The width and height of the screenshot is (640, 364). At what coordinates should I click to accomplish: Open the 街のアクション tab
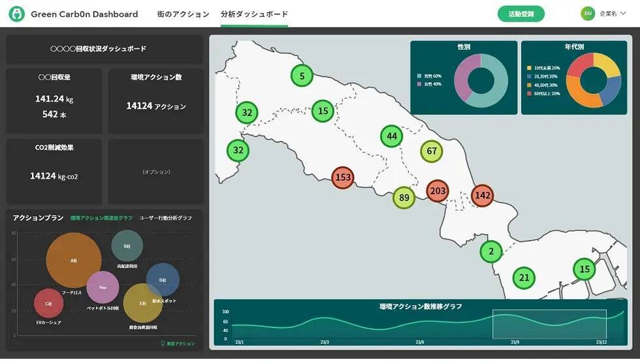[x=183, y=14]
